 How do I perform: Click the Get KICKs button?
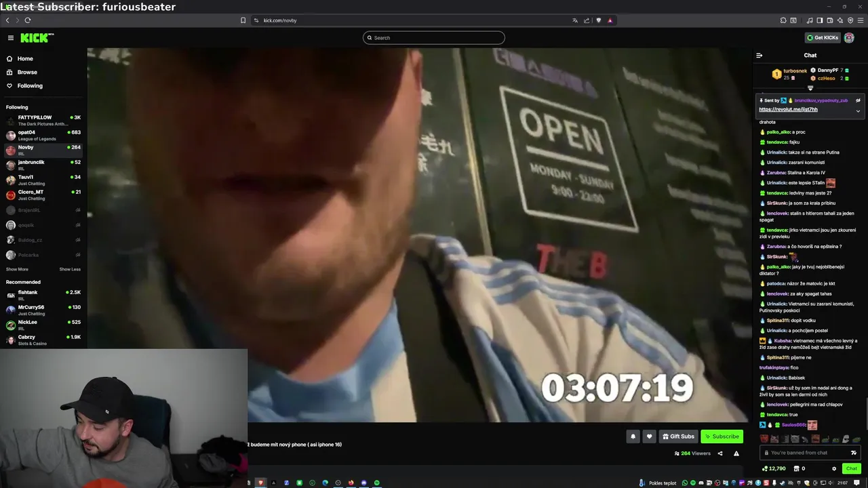pyautogui.click(x=823, y=38)
